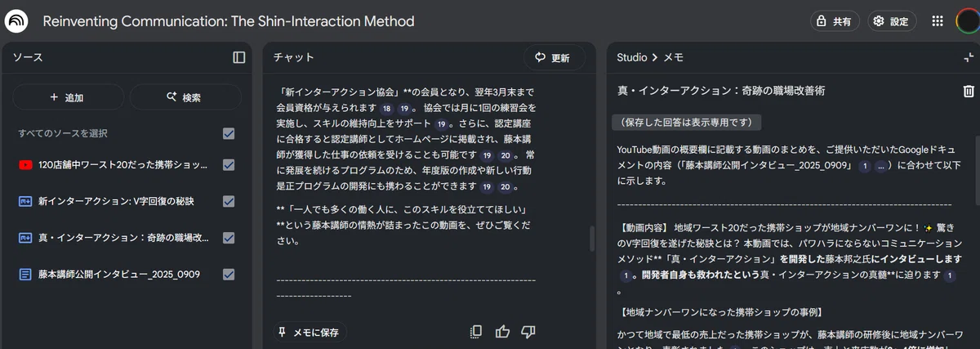The width and height of the screenshot is (980, 349).
Task: Give thumbs down to chat response
Action: point(528,332)
